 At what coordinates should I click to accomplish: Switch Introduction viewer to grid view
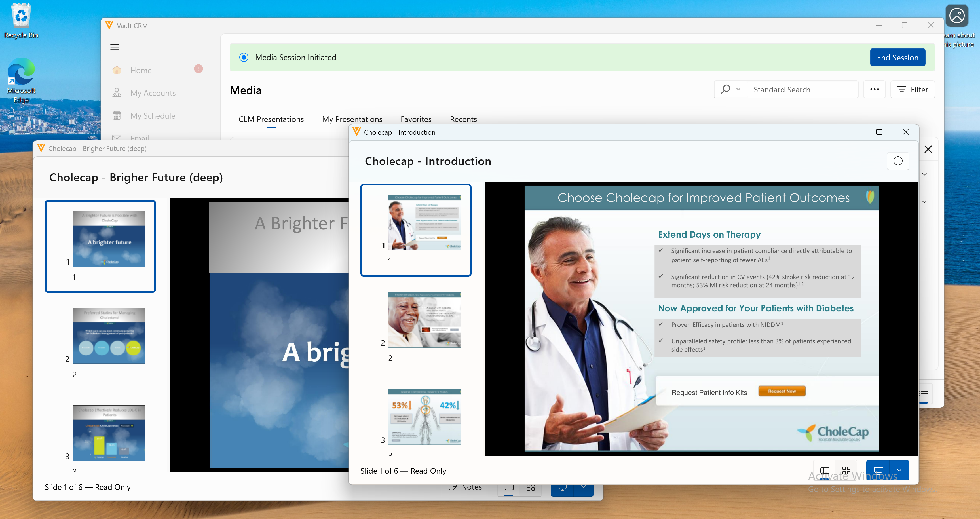coord(846,470)
